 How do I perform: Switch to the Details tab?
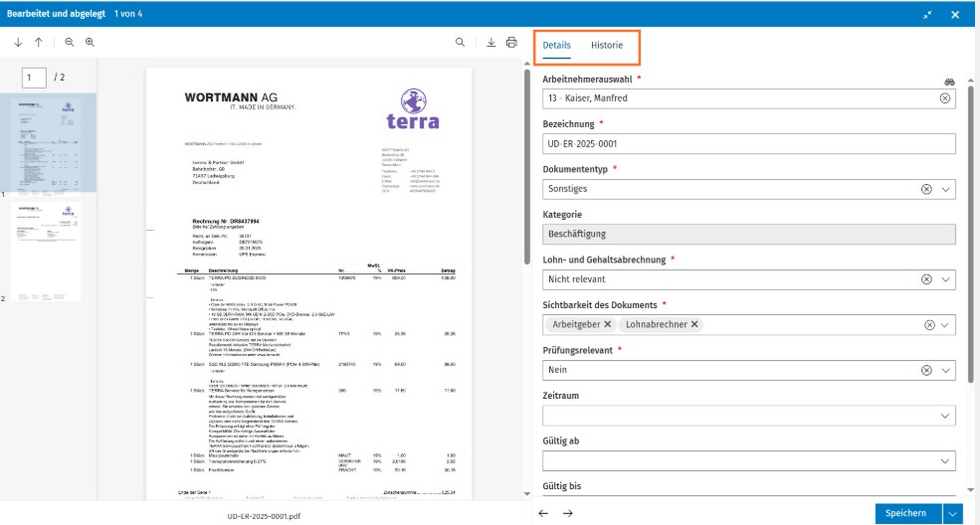[556, 45]
